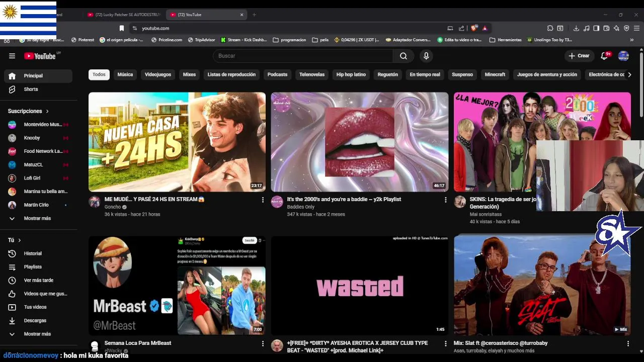Open browser extensions puzzle icon
Viewport: 644px width, 362px height.
[550, 28]
